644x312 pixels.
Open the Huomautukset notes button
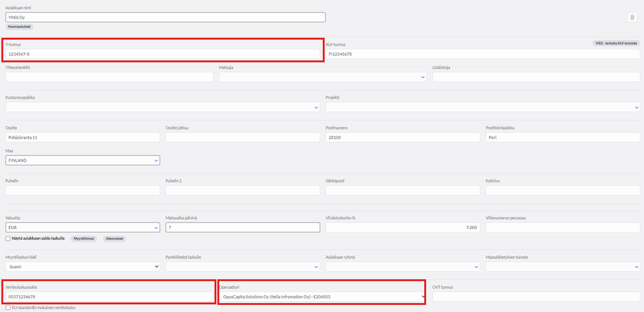(20, 26)
